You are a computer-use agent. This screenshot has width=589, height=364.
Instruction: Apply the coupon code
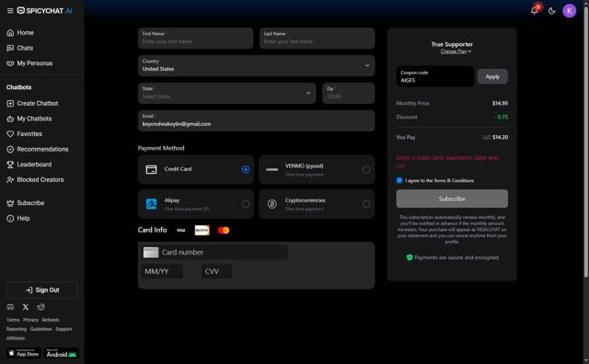[492, 76]
